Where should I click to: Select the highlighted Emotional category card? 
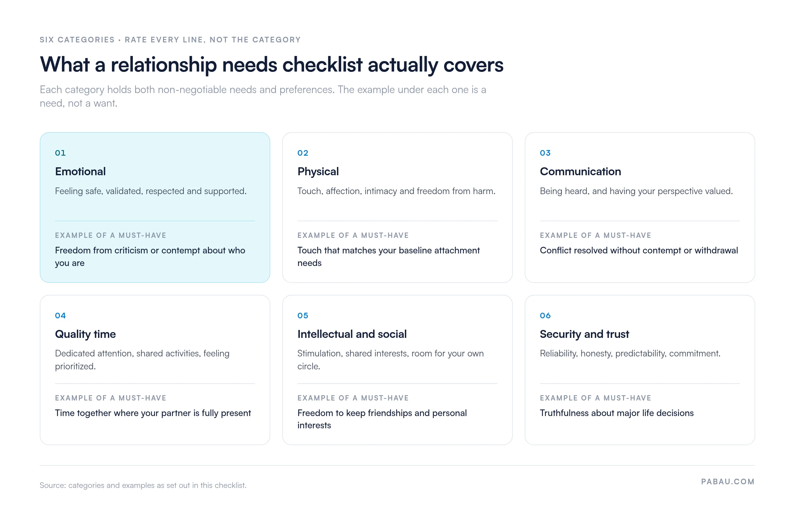[155, 207]
